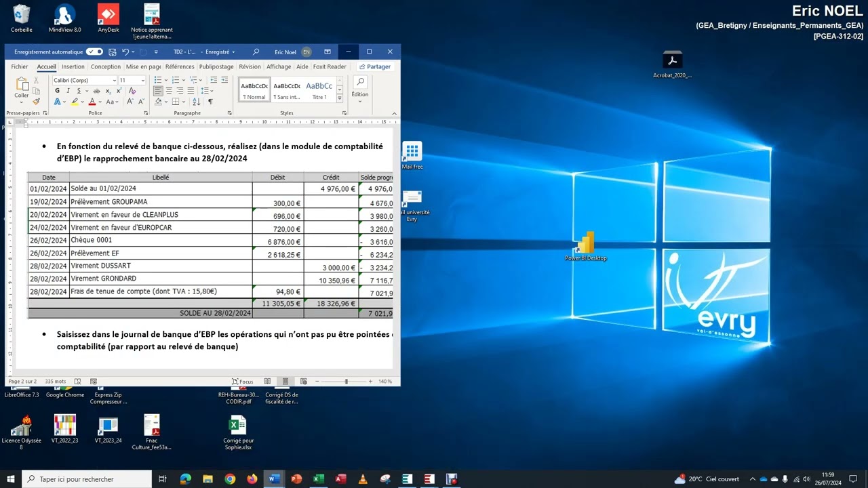Viewport: 868px width, 488px height.
Task: Open the Change case Aa dropdown
Action: pos(112,102)
